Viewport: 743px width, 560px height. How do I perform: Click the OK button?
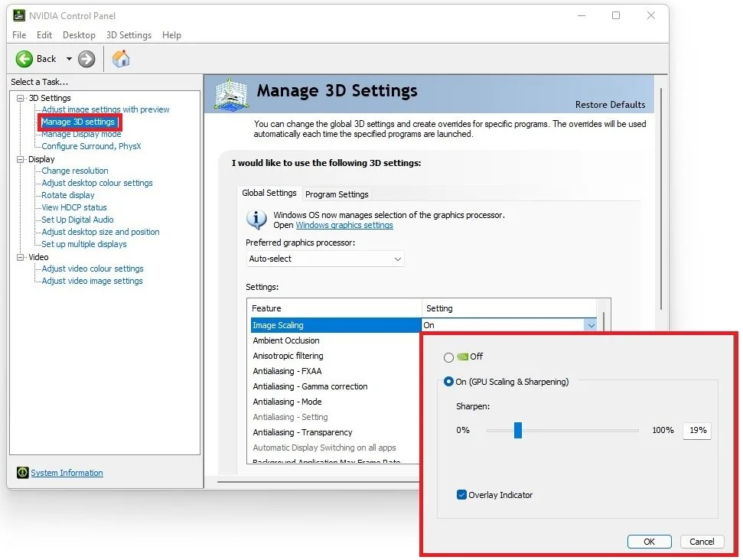pos(649,542)
